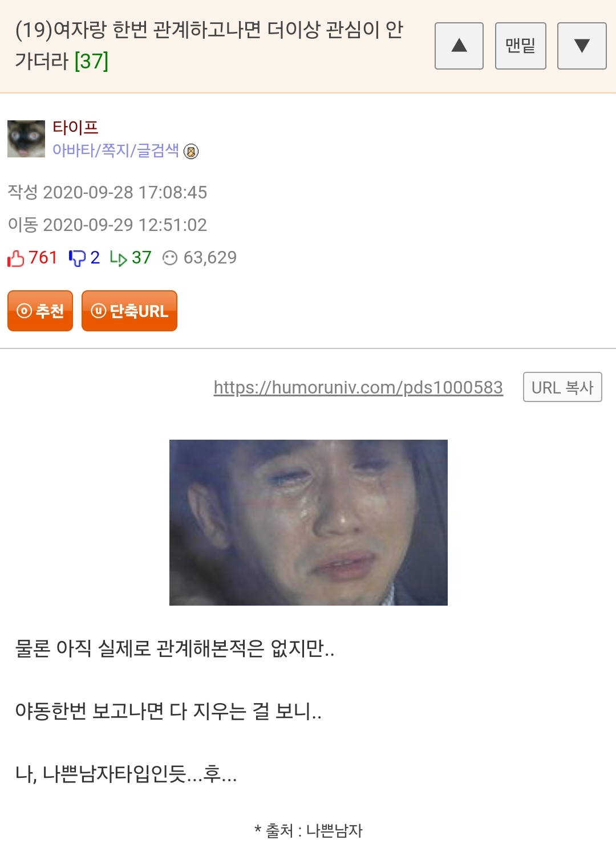Open the author's cat avatar image
The height and width of the screenshot is (848, 616).
(x=26, y=139)
